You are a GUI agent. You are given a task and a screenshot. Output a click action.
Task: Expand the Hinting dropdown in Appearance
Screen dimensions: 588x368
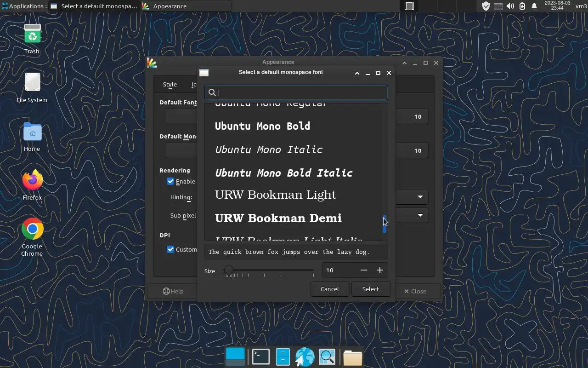[420, 197]
